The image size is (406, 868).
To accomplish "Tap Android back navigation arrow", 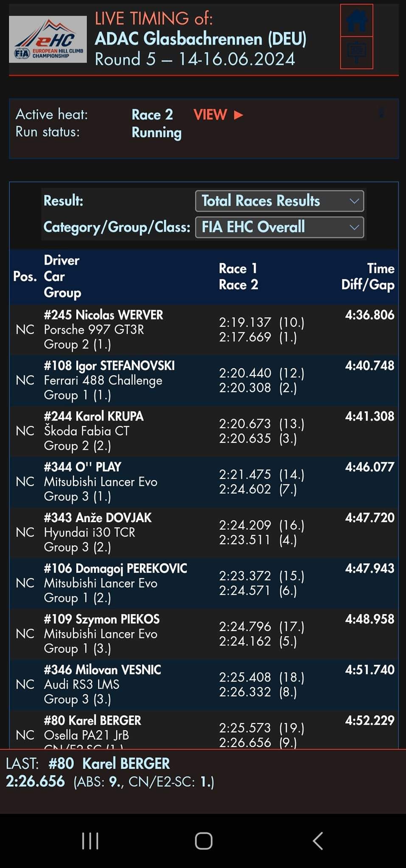I will (x=318, y=841).
